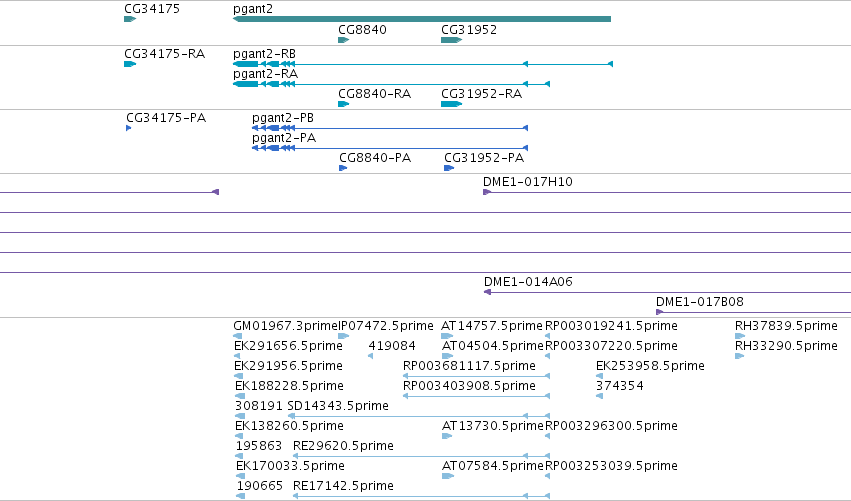Image resolution: width=851 pixels, height=501 pixels.
Task: Click the feature labeled 308191
Action: click(259, 405)
